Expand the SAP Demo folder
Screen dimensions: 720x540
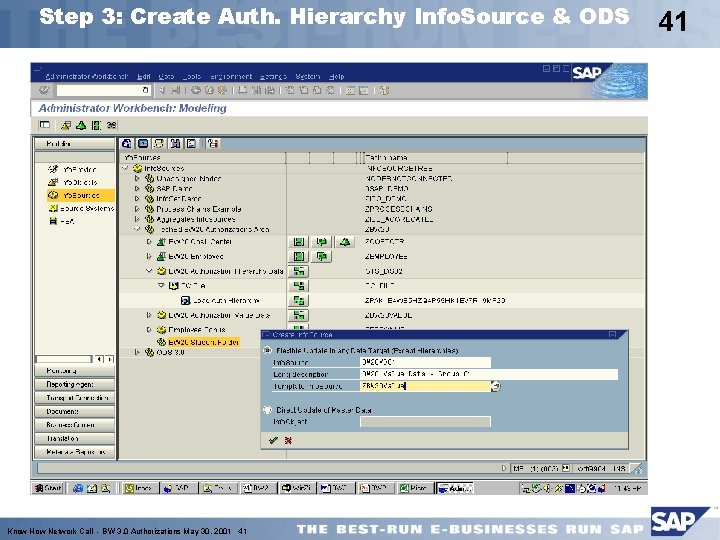click(x=137, y=189)
